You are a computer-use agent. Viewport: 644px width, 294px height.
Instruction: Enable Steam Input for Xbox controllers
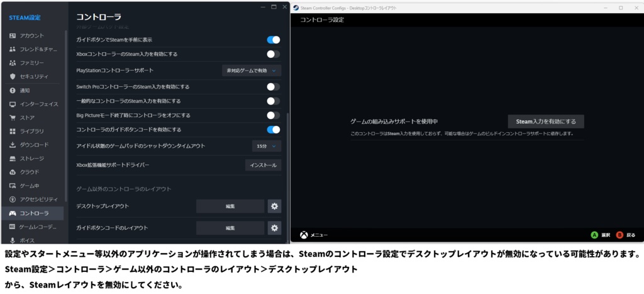pos(273,54)
